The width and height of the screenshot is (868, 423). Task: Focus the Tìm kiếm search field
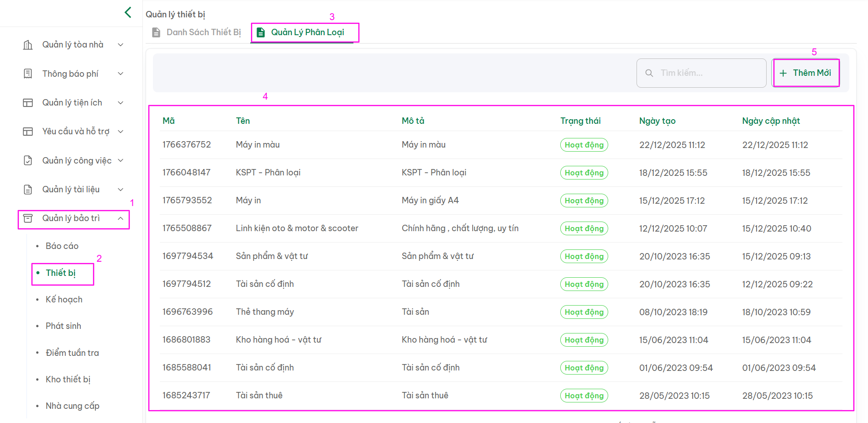[708, 73]
